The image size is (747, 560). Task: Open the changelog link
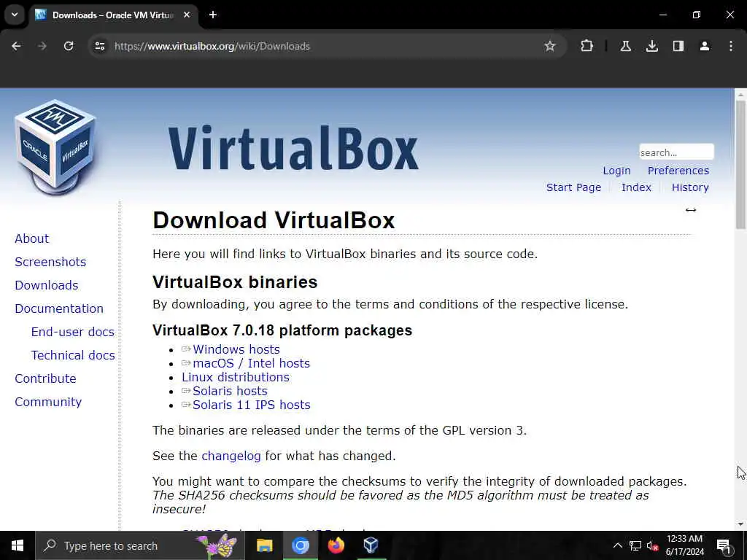pos(231,456)
